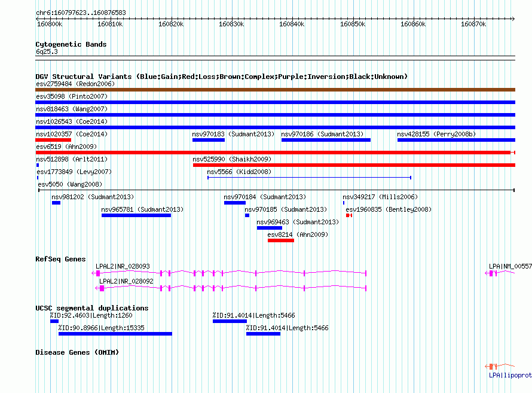Click nsv965781 (Sudmant2013) blue bar

(136, 215)
